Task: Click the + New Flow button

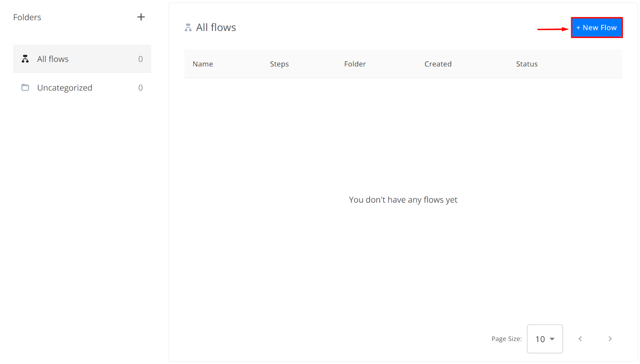Action: click(x=596, y=28)
